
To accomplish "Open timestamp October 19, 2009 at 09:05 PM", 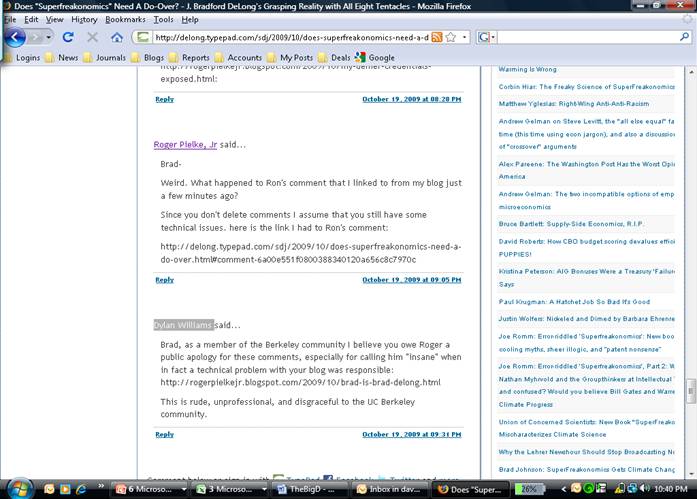I will (x=412, y=280).
